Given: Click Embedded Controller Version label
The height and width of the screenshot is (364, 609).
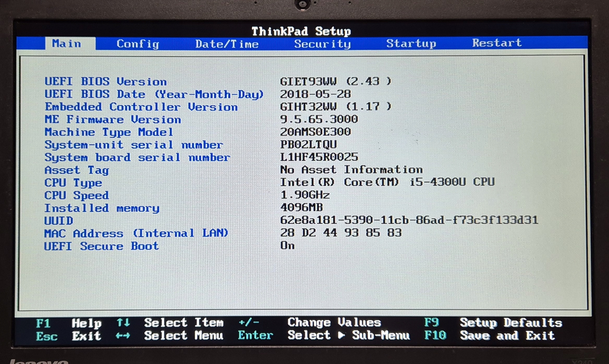Looking at the screenshot, I should 141,107.
